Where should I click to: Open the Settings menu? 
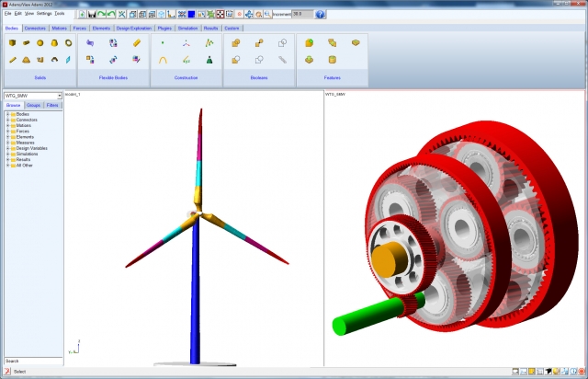click(x=43, y=15)
